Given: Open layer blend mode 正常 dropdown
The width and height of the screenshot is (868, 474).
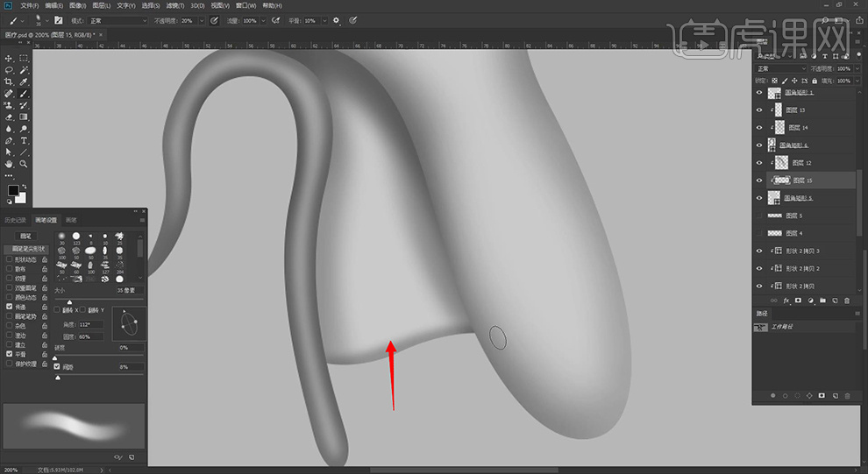Looking at the screenshot, I should click(781, 68).
